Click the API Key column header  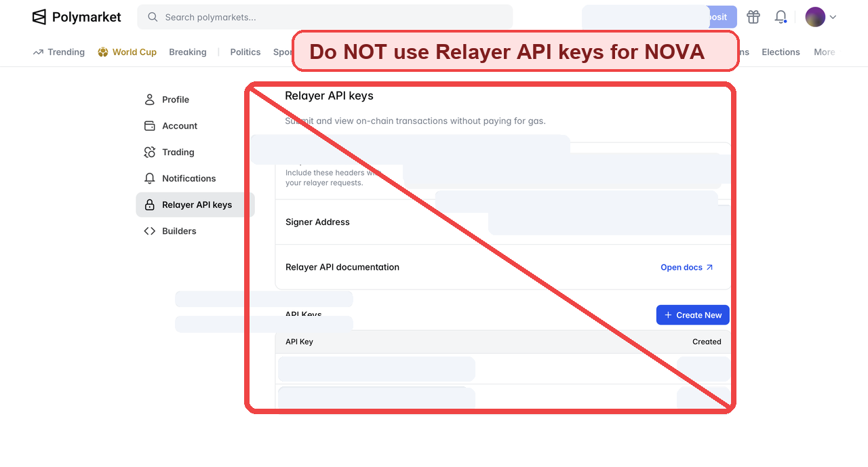tap(299, 342)
